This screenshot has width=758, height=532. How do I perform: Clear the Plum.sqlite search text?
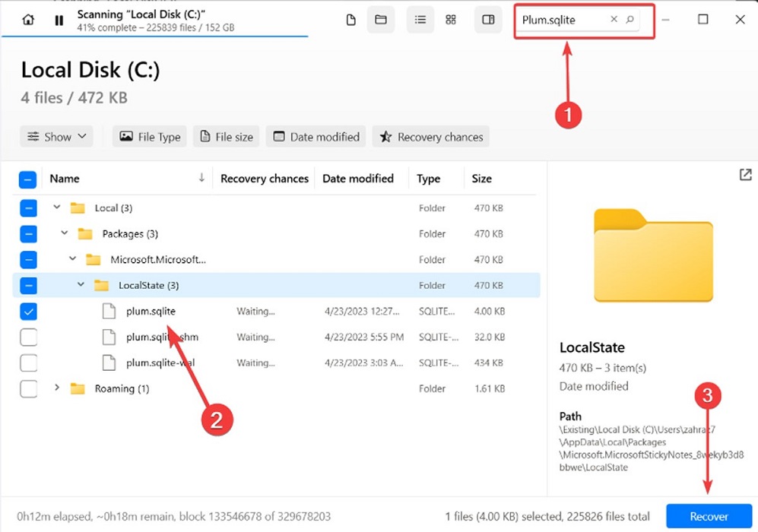coord(614,20)
